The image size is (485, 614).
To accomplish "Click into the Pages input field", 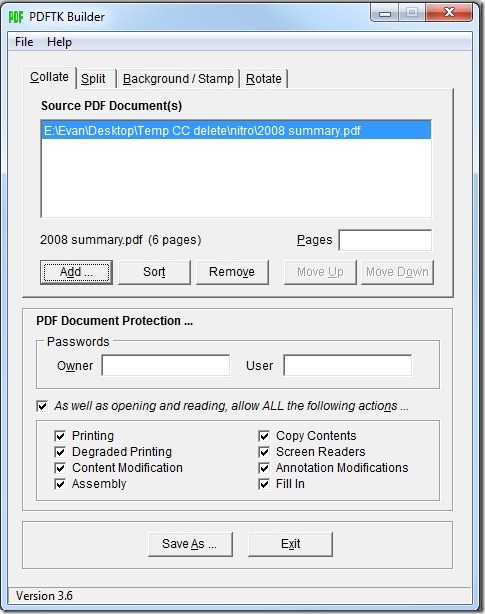I will pos(385,240).
